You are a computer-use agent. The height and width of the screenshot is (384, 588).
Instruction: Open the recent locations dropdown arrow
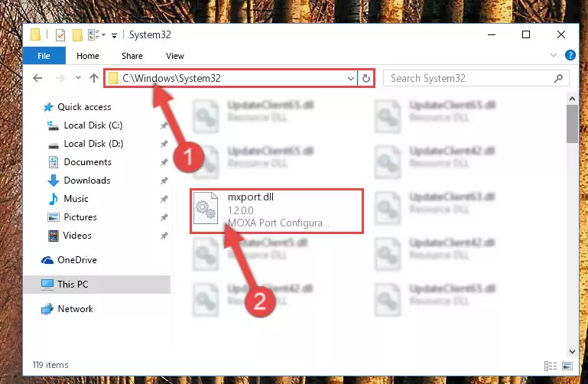point(78,78)
